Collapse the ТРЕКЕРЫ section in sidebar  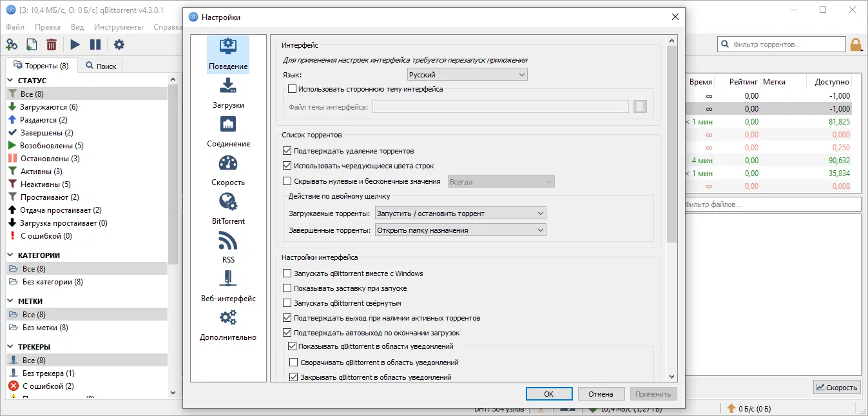point(11,347)
